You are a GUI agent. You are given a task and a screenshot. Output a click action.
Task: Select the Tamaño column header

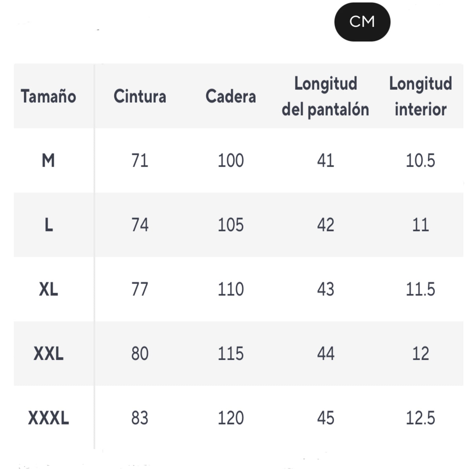[x=48, y=96]
